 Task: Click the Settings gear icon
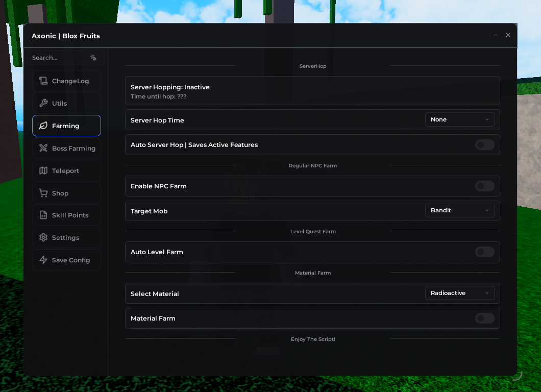[x=43, y=237]
